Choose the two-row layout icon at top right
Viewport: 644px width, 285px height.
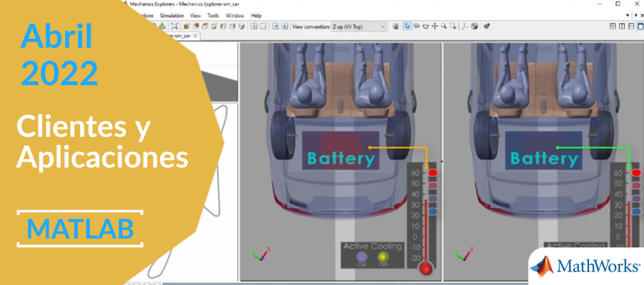[631, 26]
